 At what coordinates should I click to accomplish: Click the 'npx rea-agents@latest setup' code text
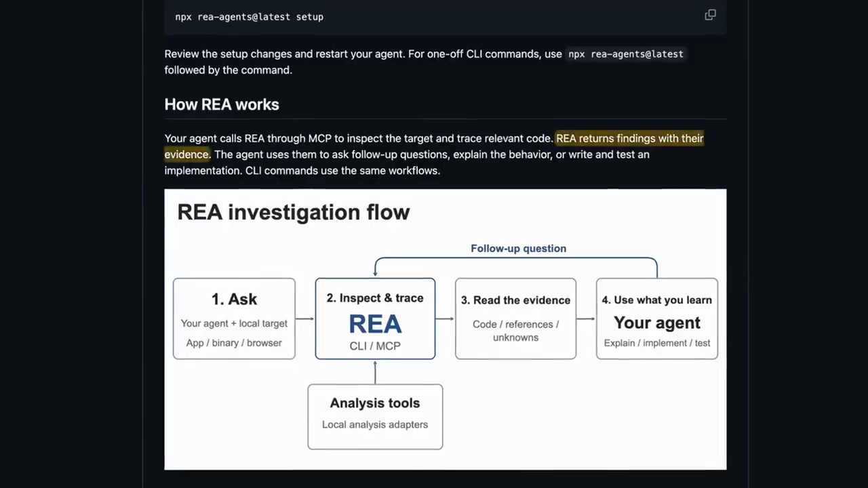(x=249, y=16)
